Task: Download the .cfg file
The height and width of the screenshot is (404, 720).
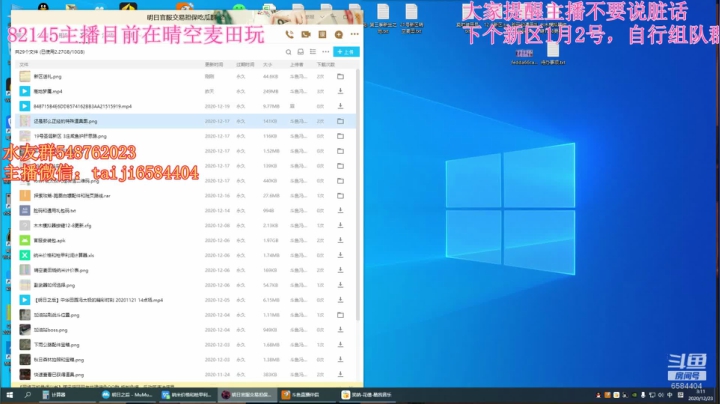Action: (x=340, y=225)
